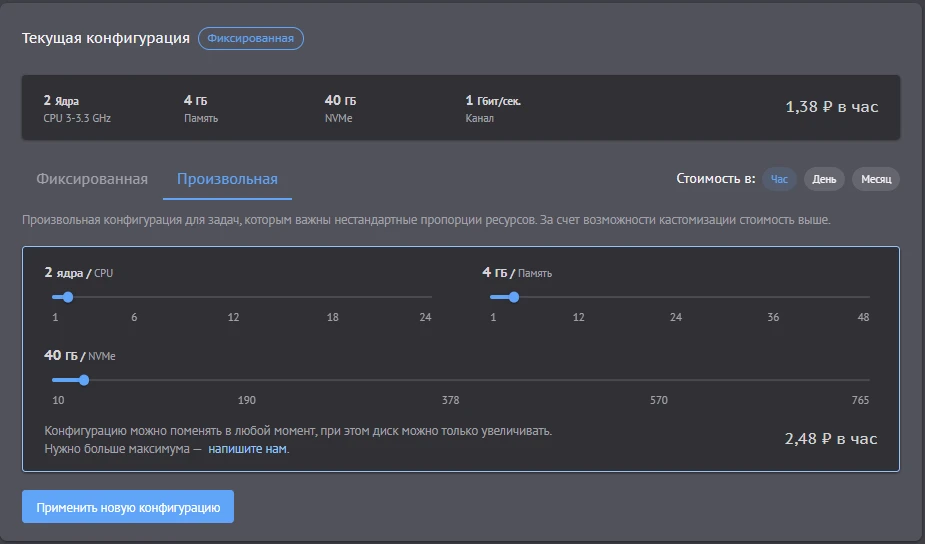The width and height of the screenshot is (925, 544).
Task: Click the 12 mark on the memory scale
Action: (x=579, y=317)
